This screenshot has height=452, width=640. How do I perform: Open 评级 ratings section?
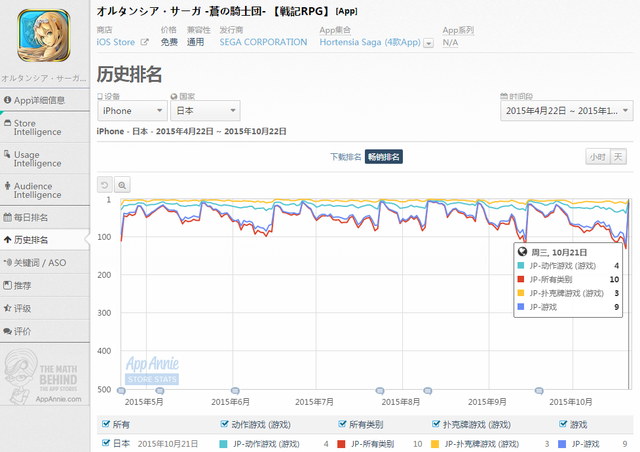[x=44, y=308]
